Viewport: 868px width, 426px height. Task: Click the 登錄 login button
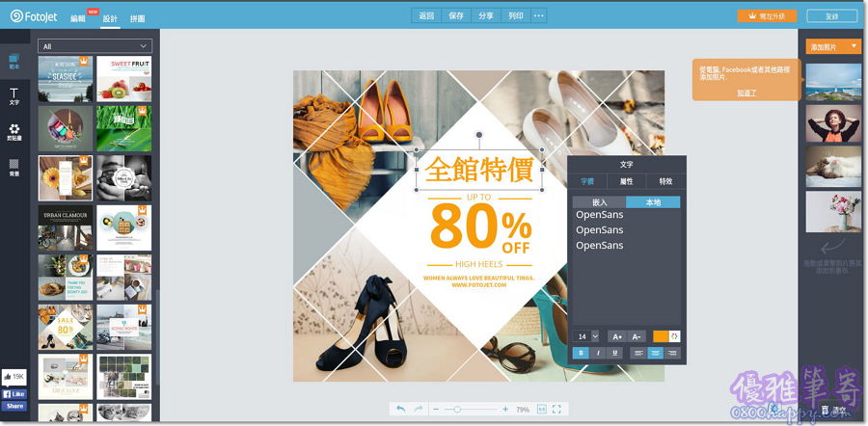pyautogui.click(x=832, y=16)
